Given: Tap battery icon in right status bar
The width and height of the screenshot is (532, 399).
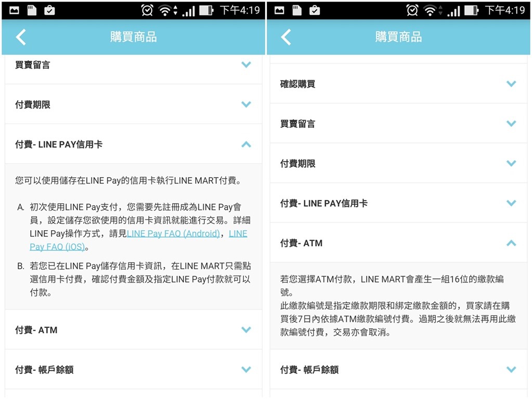Looking at the screenshot, I should (471, 10).
